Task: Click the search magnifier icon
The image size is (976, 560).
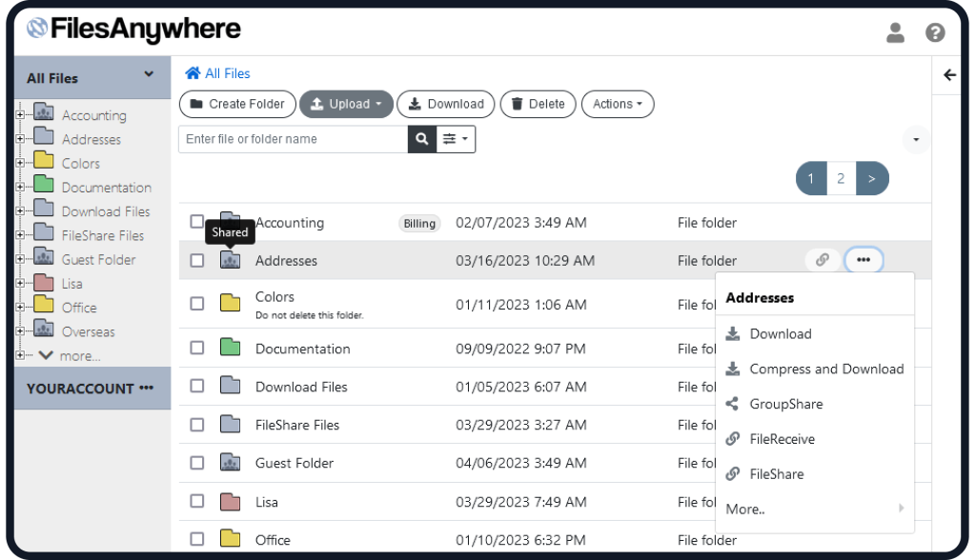Action: 421,138
